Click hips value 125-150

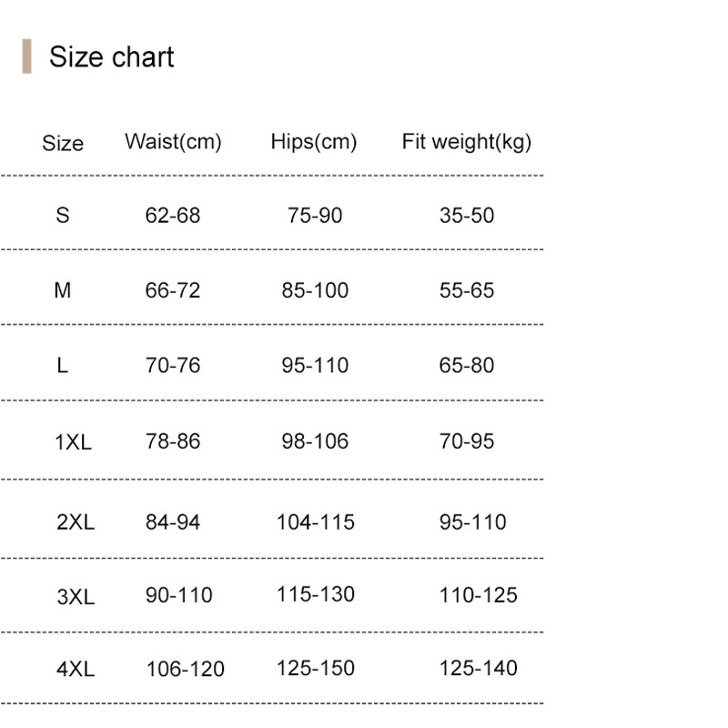pos(316,668)
